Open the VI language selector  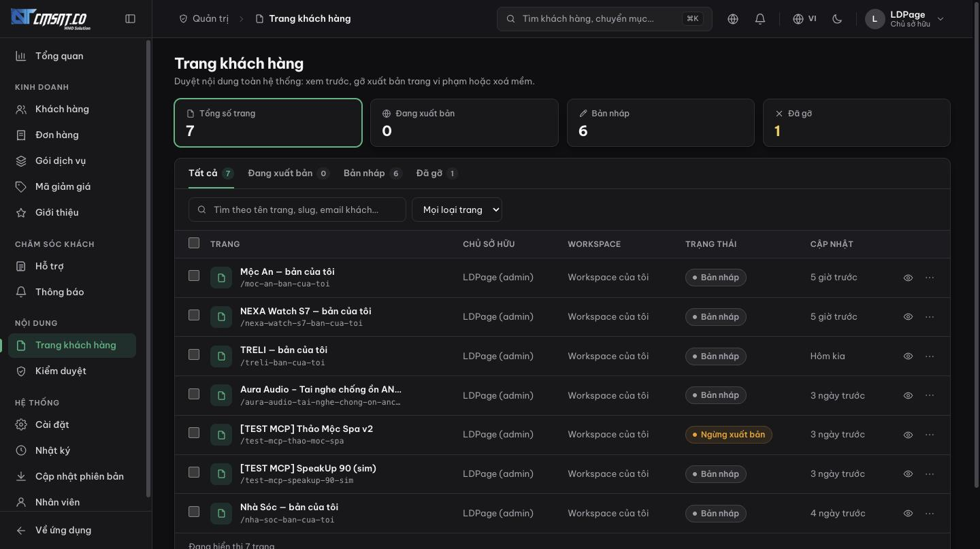(804, 19)
